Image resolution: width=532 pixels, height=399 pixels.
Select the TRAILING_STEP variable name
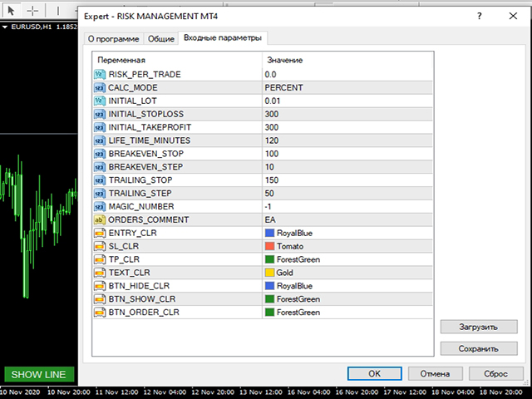click(x=140, y=194)
